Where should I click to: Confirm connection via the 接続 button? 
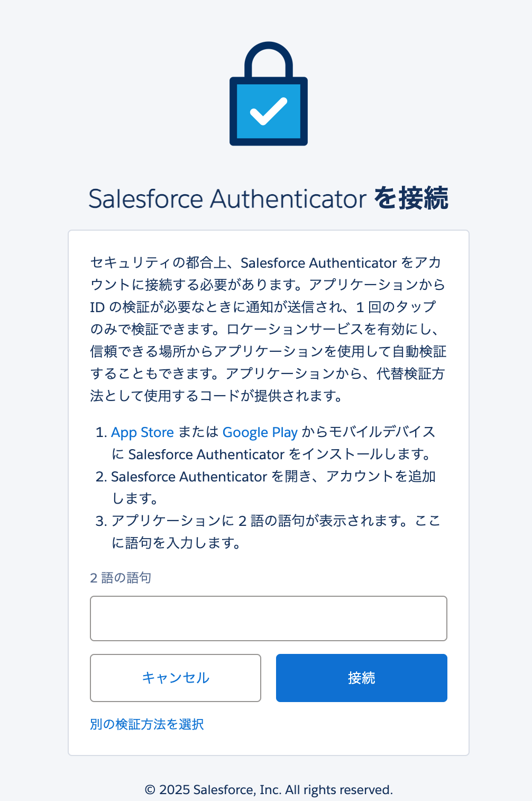(361, 678)
